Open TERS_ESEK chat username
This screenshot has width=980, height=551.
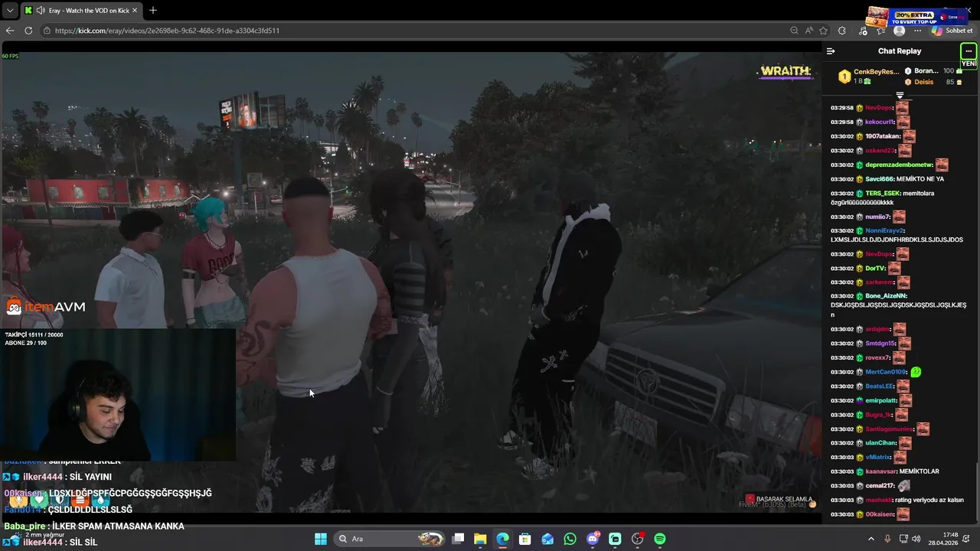[883, 194]
